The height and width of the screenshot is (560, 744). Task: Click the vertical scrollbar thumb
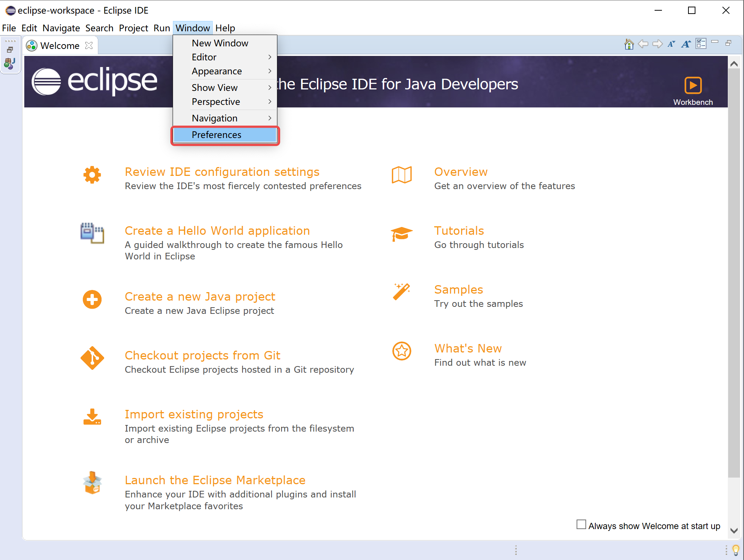(x=734, y=273)
